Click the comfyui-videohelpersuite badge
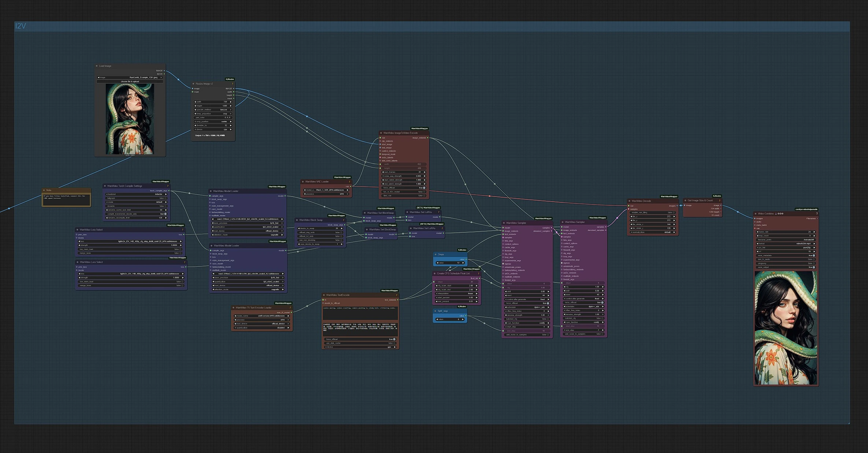The image size is (868, 453). coord(806,210)
